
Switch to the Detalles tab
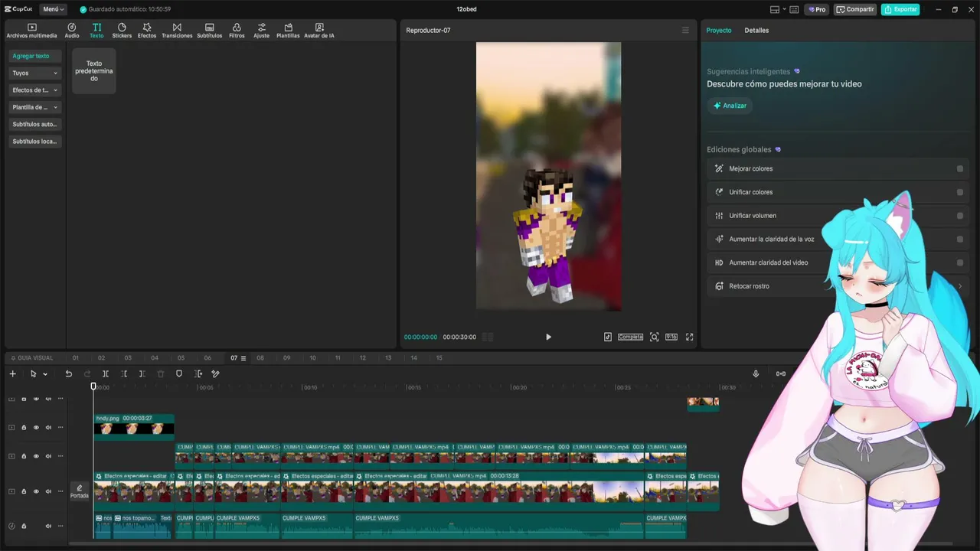(756, 31)
